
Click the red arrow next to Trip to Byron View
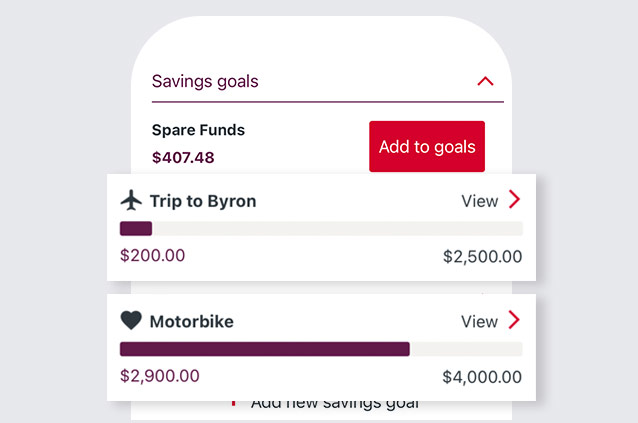(x=514, y=200)
